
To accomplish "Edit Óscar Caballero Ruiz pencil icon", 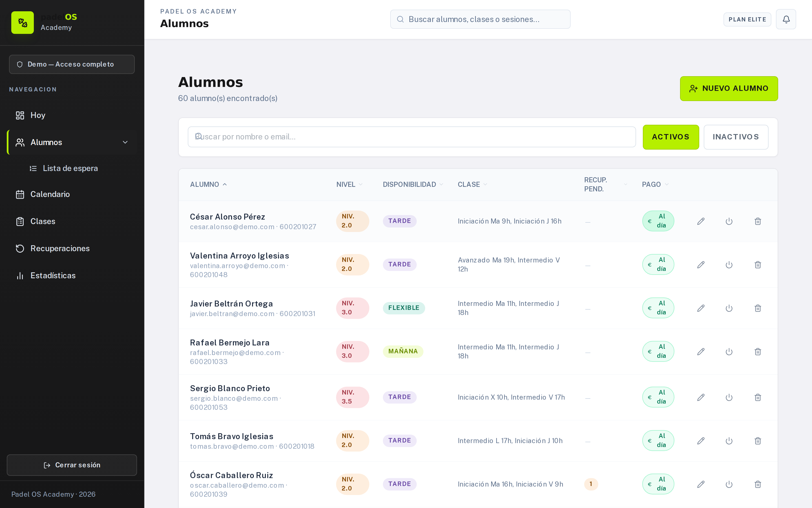I will (x=701, y=484).
